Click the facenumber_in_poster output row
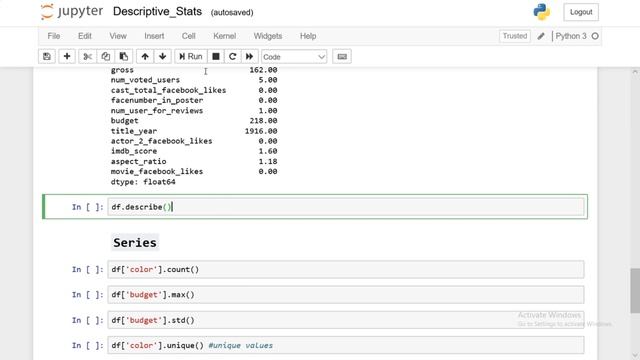This screenshot has height=360, width=640. click(194, 100)
